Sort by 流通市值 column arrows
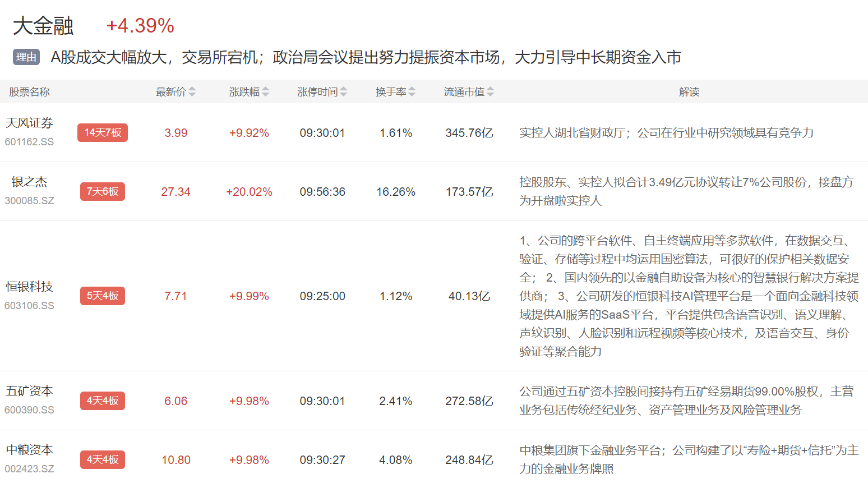 coord(490,92)
